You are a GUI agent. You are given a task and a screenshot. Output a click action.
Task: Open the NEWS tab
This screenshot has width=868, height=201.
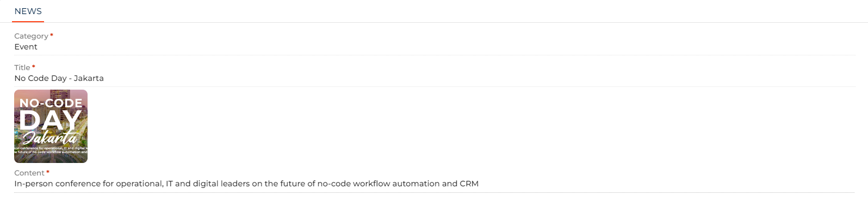[28, 11]
